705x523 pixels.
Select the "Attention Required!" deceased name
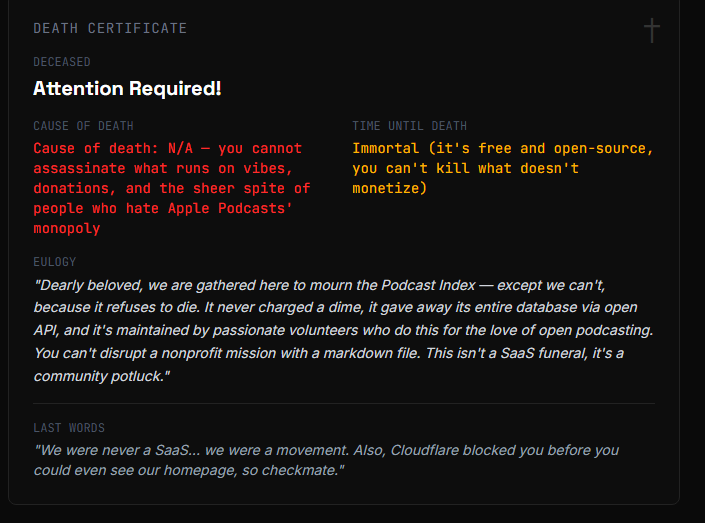(x=127, y=89)
